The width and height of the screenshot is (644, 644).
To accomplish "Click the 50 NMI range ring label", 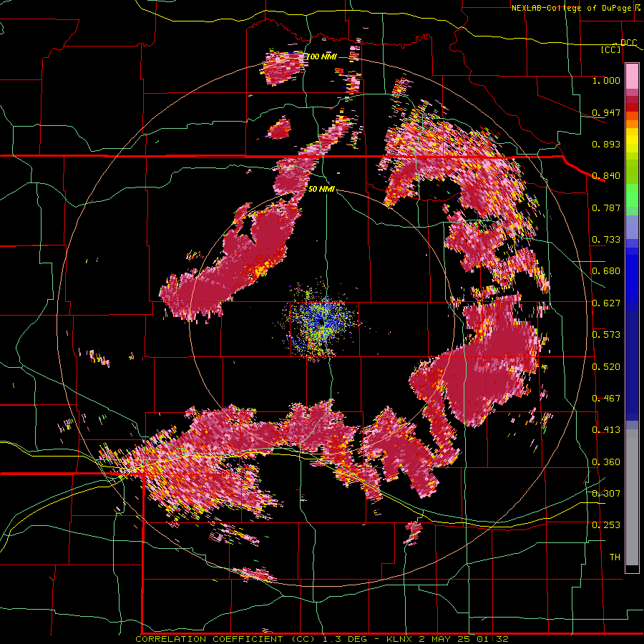I will [x=321, y=190].
